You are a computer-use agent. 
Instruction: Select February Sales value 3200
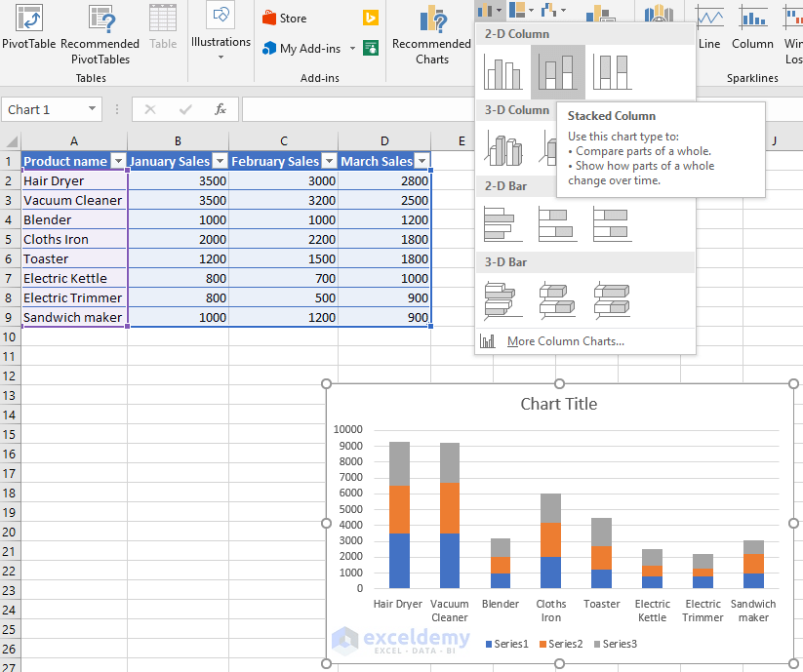[284, 200]
